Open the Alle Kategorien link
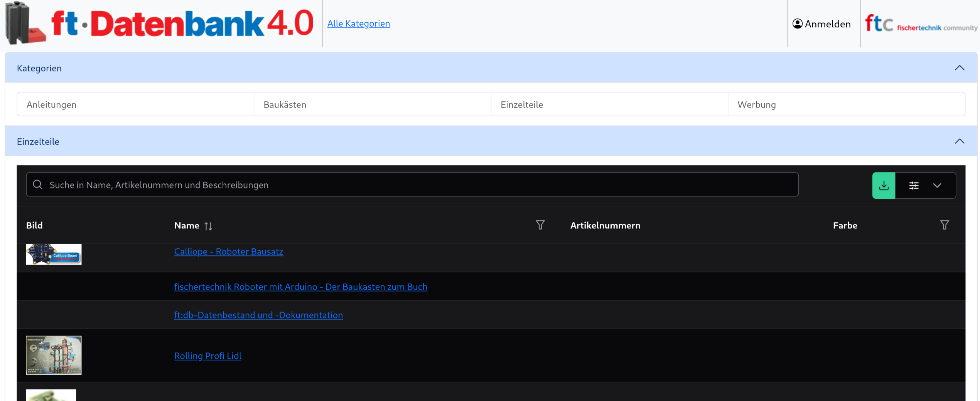980x401 pixels. coord(358,23)
